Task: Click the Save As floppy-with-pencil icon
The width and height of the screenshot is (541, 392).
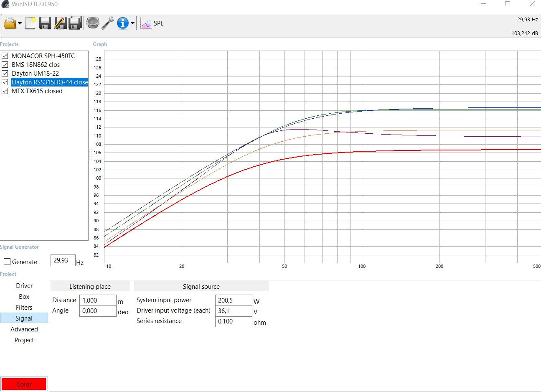Action: point(60,23)
